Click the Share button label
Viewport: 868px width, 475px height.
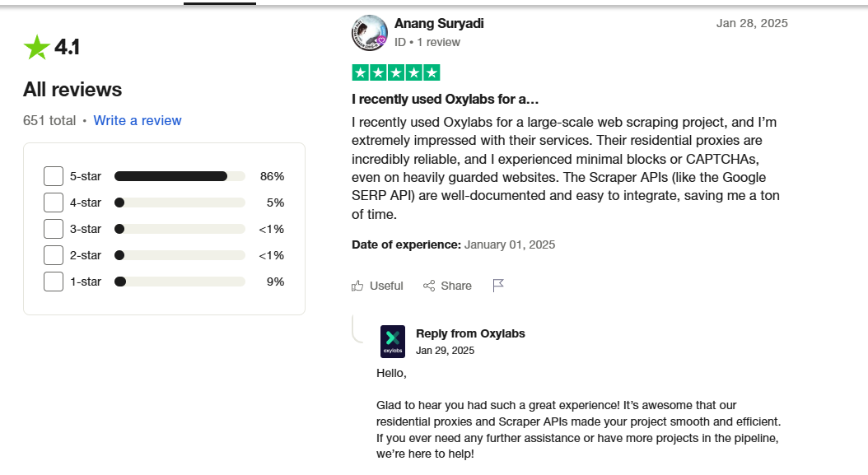[456, 286]
